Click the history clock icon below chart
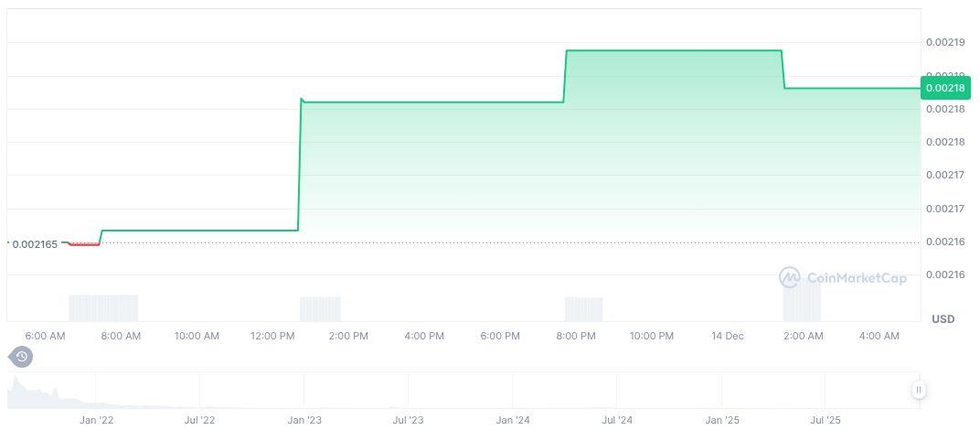The image size is (980, 430). (21, 357)
